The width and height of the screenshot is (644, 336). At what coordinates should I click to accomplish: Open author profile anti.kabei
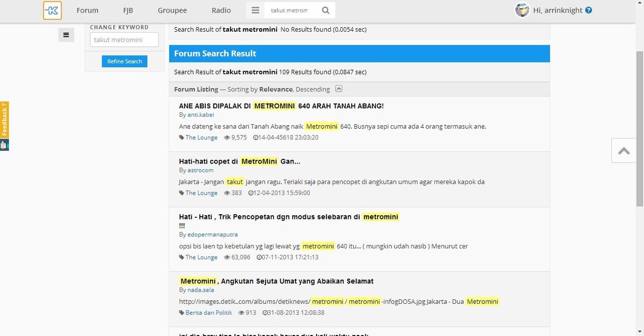click(x=201, y=115)
